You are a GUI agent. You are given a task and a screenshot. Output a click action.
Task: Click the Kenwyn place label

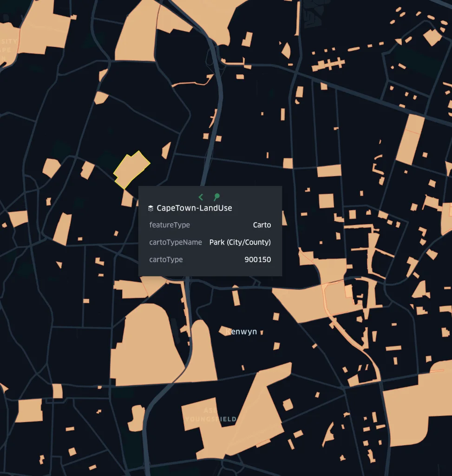tap(241, 331)
